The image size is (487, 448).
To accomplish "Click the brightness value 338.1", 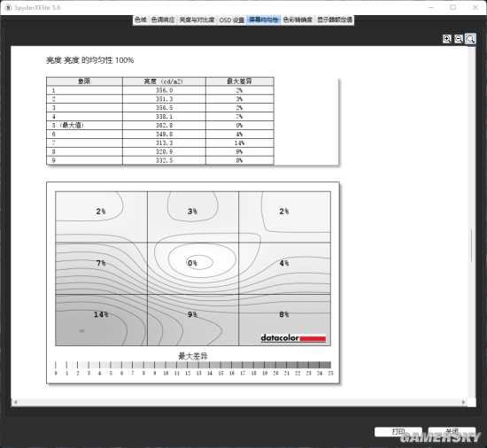I will pos(164,116).
